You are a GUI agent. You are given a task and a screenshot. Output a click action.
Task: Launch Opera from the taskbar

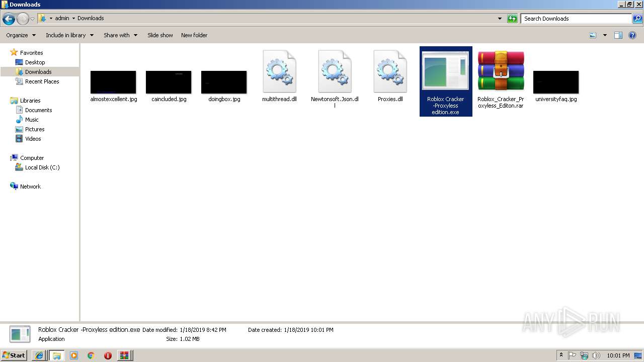(108, 355)
